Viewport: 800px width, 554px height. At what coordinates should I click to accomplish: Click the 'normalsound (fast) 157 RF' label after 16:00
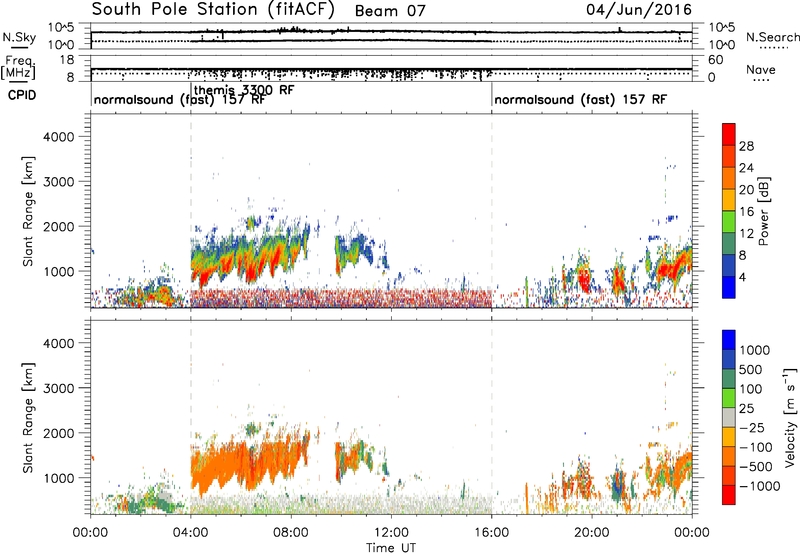pos(580,99)
